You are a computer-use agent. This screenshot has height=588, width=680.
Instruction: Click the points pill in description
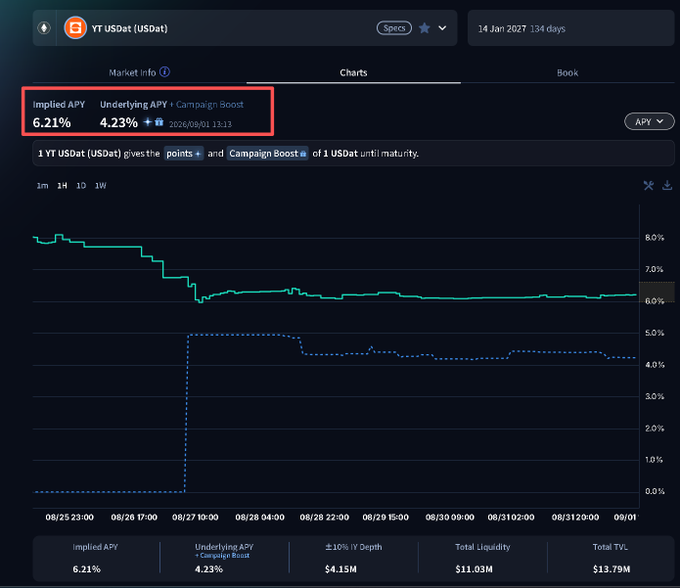pos(183,154)
